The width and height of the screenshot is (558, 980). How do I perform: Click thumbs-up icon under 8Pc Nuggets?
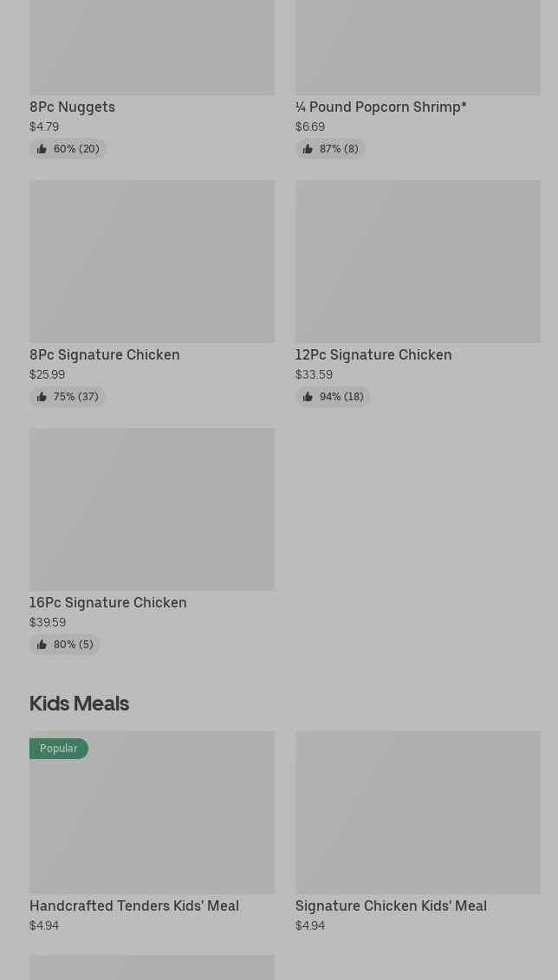42,149
